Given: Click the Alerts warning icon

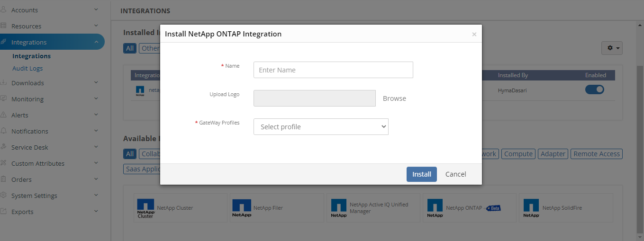Looking at the screenshot, I should [3, 115].
